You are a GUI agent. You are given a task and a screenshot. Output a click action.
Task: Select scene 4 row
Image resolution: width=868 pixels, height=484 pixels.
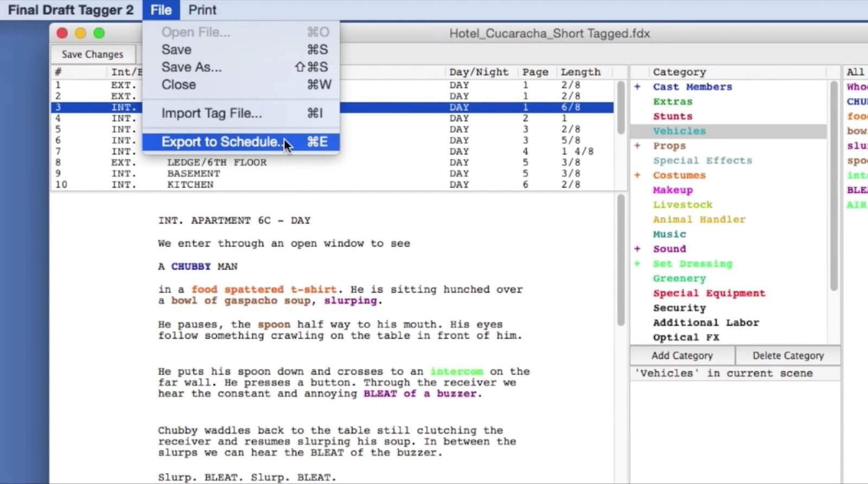click(332, 118)
